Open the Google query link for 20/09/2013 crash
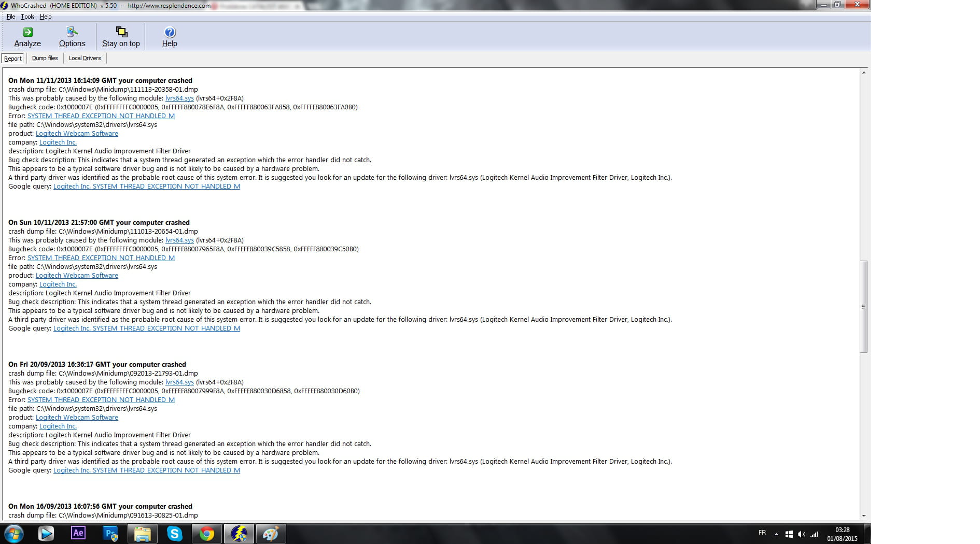The width and height of the screenshot is (980, 544). click(x=147, y=470)
